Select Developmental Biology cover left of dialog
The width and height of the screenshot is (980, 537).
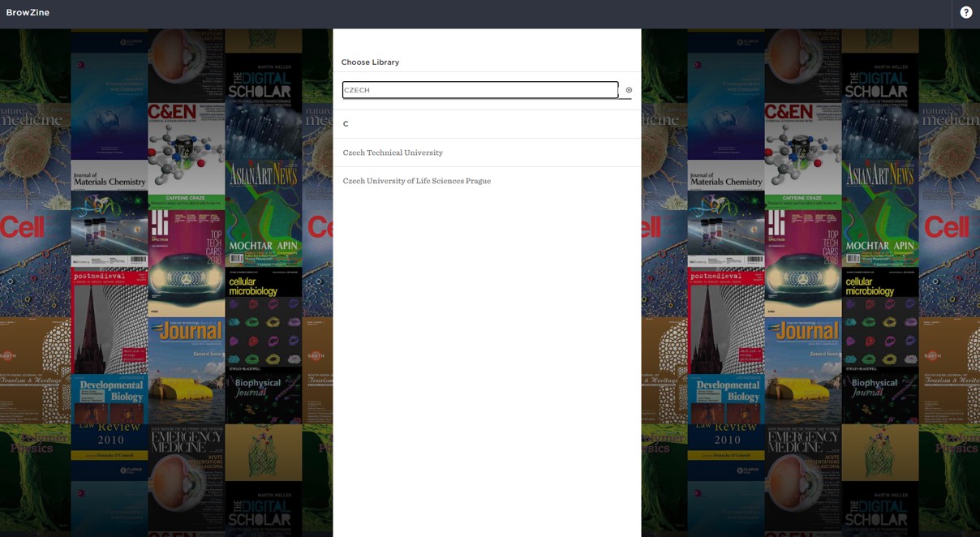pos(109,397)
